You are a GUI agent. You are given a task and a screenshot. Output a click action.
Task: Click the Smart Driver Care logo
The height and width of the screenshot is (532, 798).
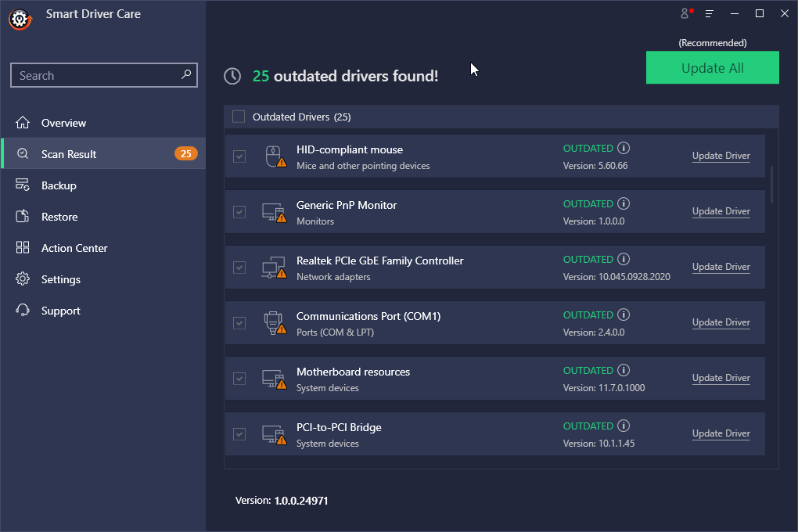click(x=20, y=18)
